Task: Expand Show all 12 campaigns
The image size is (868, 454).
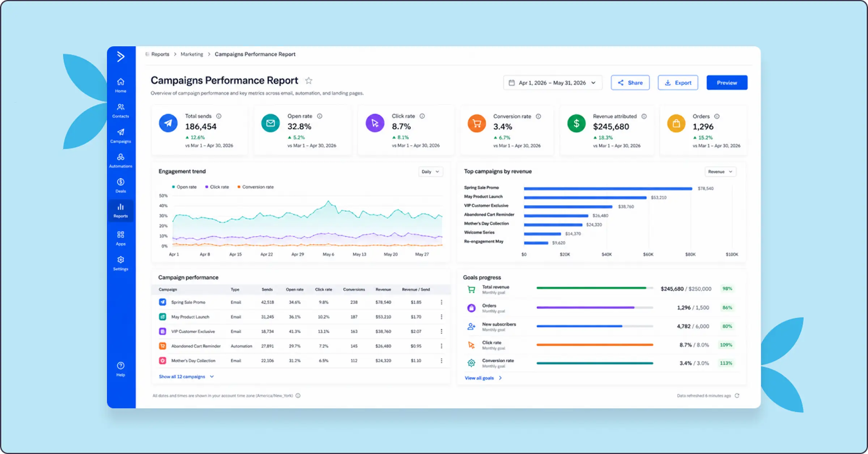Action: [186, 377]
